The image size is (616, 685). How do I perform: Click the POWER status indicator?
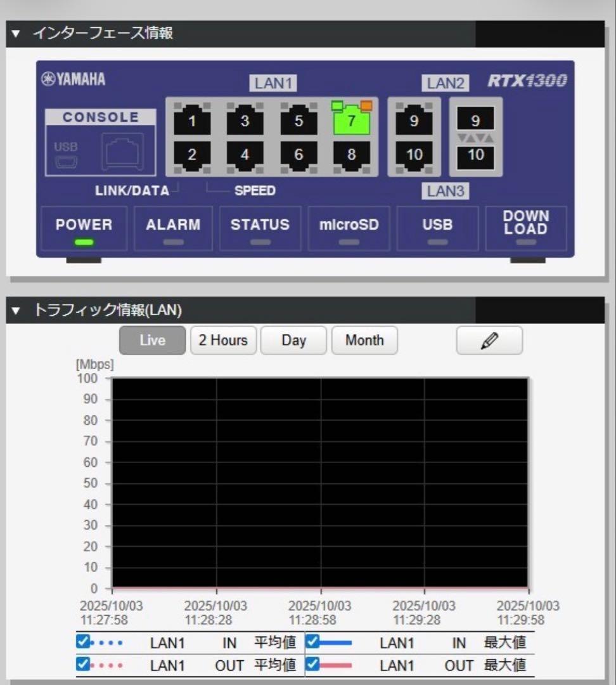pos(84,242)
